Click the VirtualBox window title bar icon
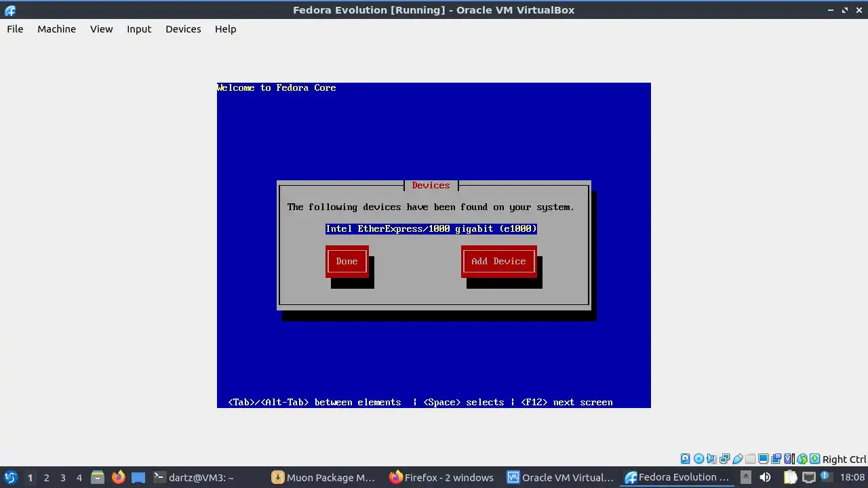 point(10,10)
